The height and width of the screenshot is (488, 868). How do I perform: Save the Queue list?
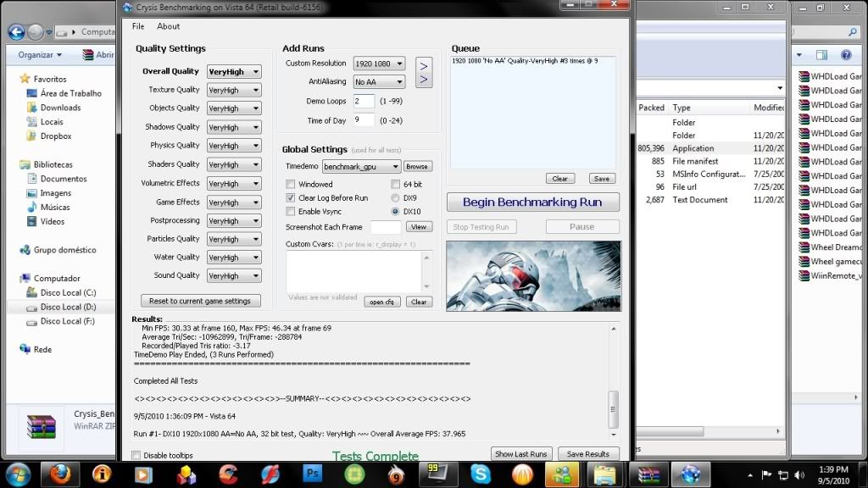coord(602,179)
